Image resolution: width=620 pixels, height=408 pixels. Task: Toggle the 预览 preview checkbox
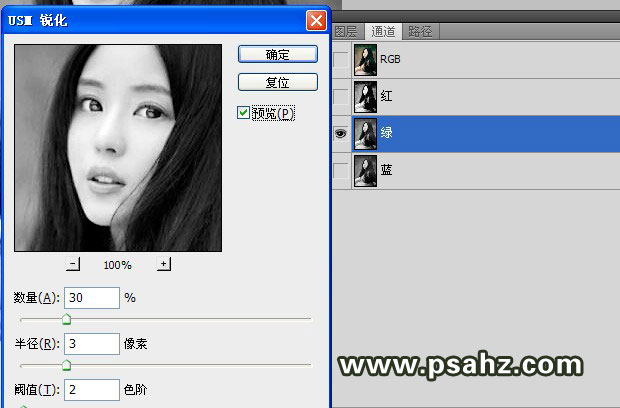tap(244, 112)
